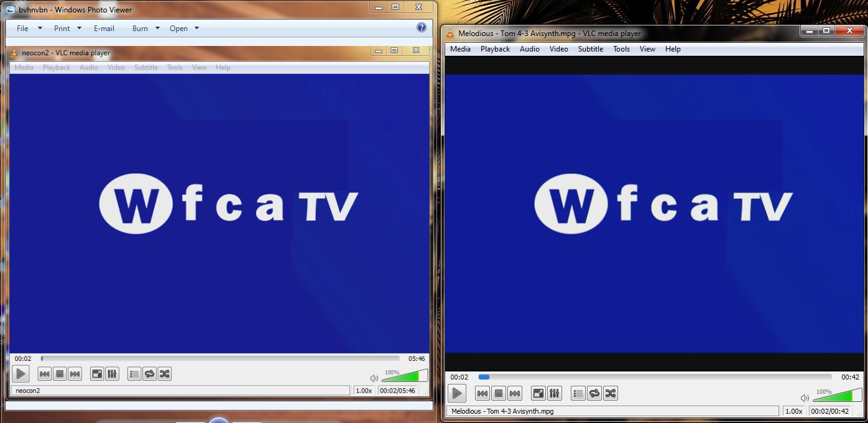Click the 00:02/00:42 time display in status bar
The height and width of the screenshot is (423, 868).
pos(830,411)
